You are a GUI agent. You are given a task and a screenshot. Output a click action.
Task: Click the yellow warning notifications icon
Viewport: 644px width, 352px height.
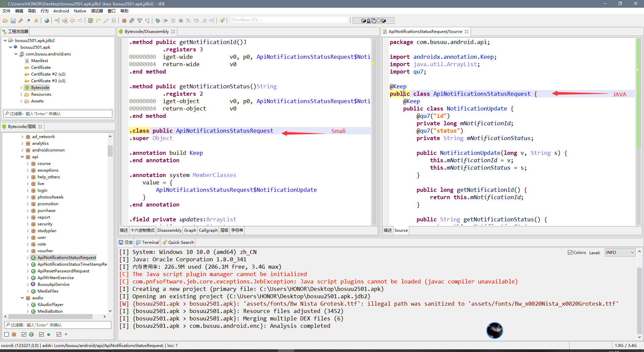pos(36,21)
